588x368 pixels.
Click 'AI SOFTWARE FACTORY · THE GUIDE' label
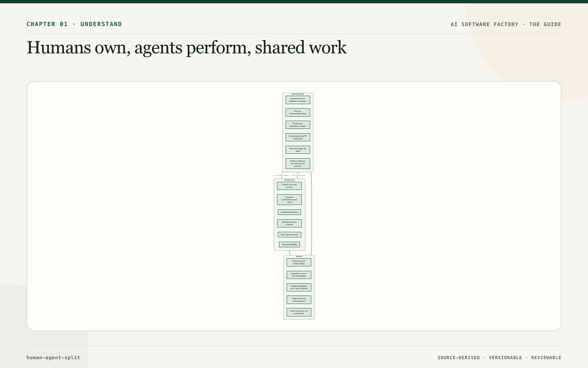point(506,24)
